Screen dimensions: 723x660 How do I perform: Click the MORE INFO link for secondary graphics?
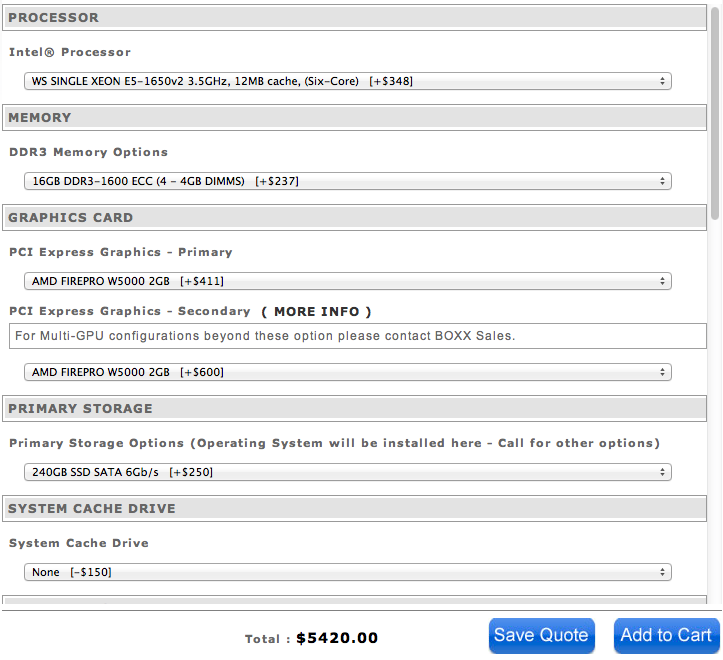coord(316,312)
